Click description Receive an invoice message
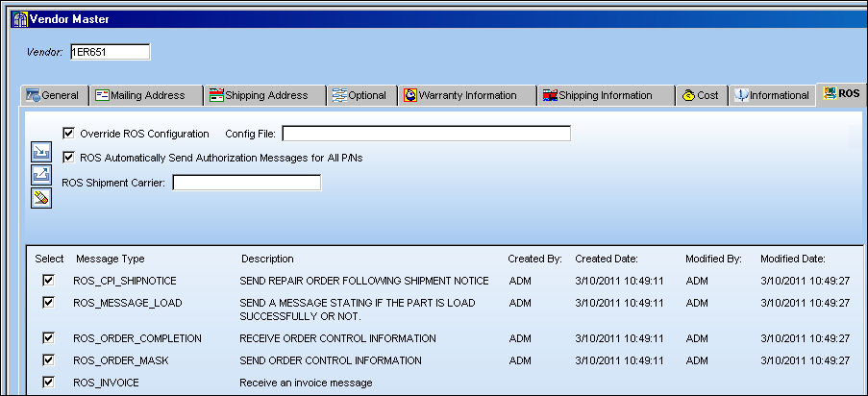This screenshot has width=868, height=396. 306,383
